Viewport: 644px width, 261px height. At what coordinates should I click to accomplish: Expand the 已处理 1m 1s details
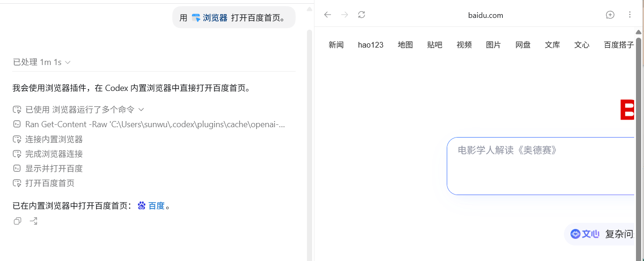(41, 62)
